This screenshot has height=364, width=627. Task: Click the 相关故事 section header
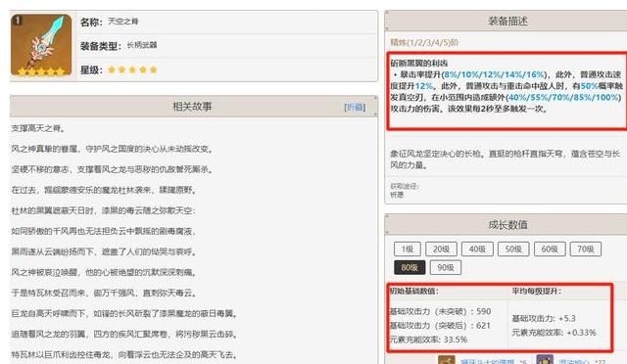point(193,107)
